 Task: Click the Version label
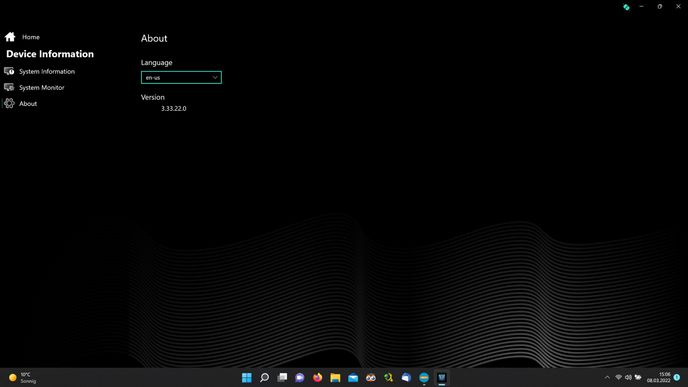tap(153, 97)
